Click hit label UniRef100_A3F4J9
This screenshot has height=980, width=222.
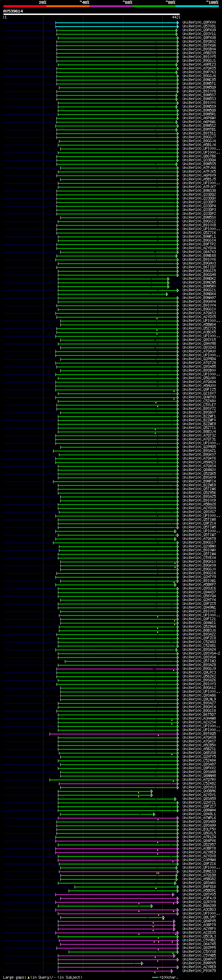199,898
